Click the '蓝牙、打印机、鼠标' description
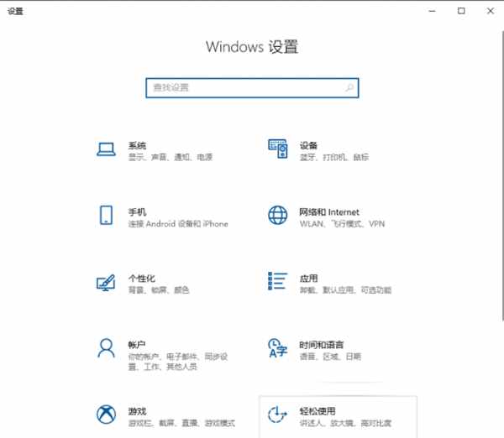504x438 pixels. [x=334, y=157]
